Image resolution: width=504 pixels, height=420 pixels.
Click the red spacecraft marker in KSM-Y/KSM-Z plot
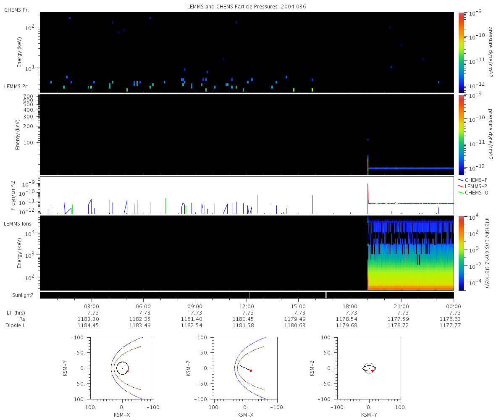coord(373,371)
